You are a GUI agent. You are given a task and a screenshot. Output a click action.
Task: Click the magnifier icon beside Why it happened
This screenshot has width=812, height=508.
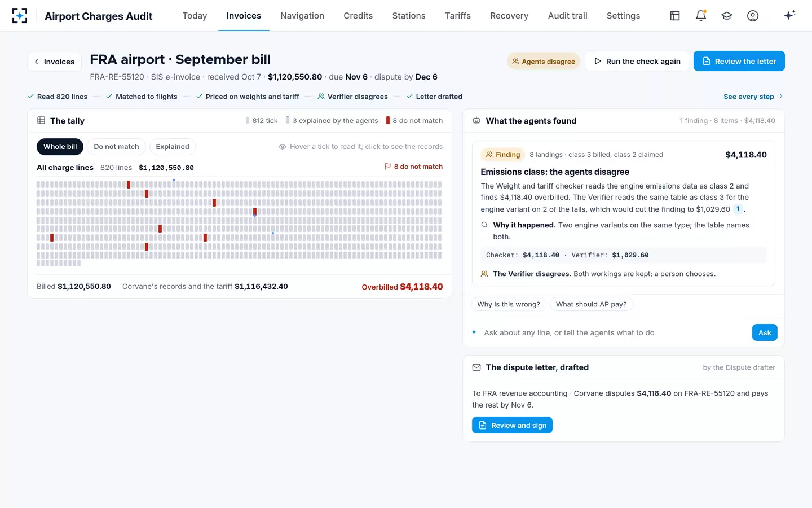484,225
